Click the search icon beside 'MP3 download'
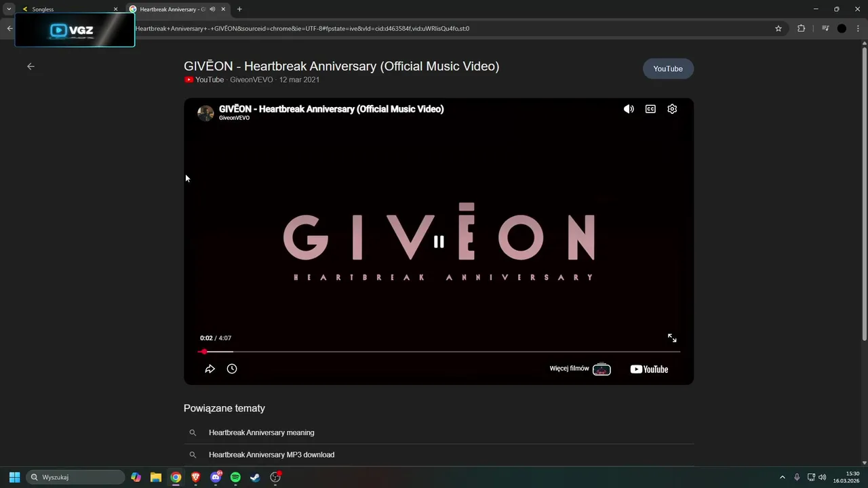The height and width of the screenshot is (488, 868). click(193, 455)
